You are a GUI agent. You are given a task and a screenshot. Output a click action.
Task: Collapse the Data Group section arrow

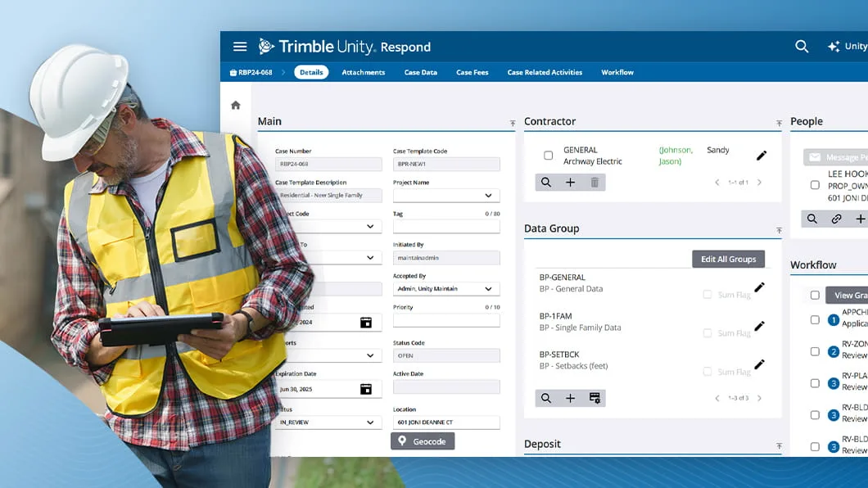779,230
